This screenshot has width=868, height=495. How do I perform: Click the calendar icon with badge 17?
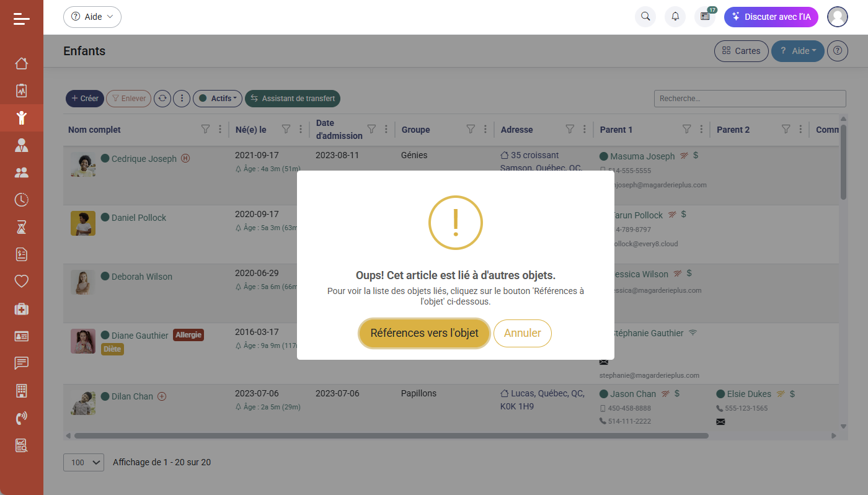(x=705, y=17)
